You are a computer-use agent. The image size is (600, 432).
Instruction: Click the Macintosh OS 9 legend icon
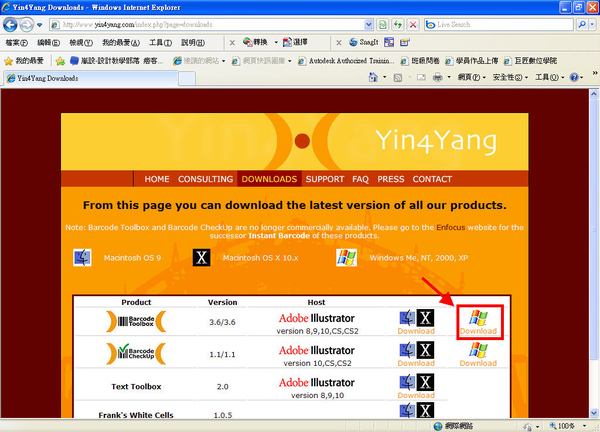(x=82, y=258)
